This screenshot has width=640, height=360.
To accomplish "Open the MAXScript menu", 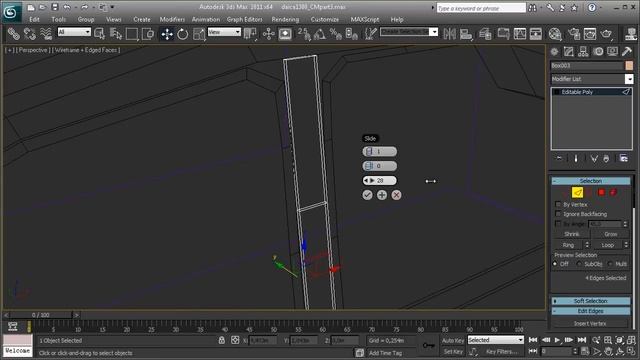I will pos(364,19).
